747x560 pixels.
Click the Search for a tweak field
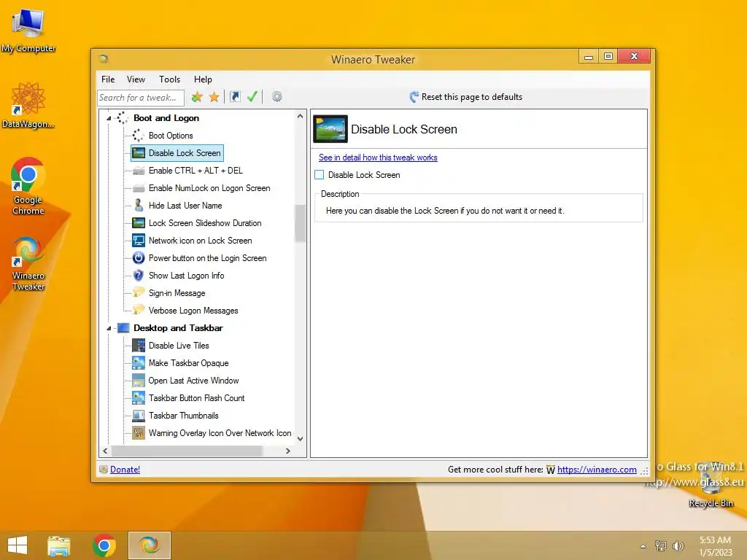141,98
